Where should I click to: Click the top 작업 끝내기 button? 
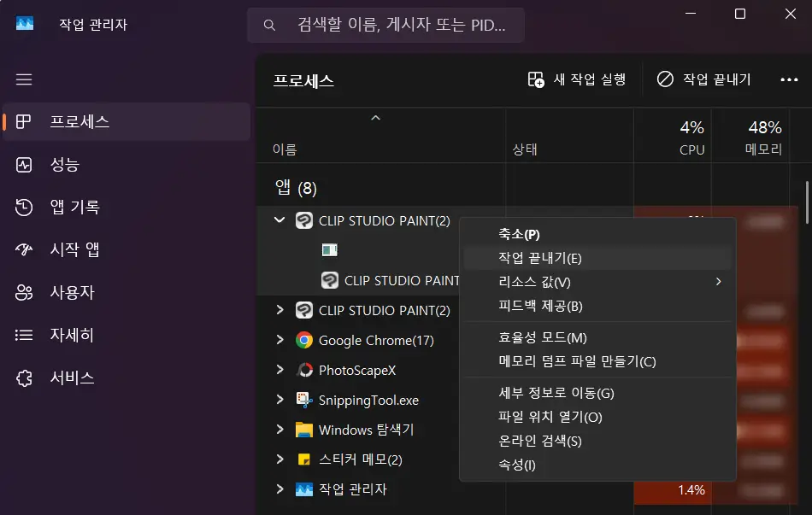[x=703, y=79]
